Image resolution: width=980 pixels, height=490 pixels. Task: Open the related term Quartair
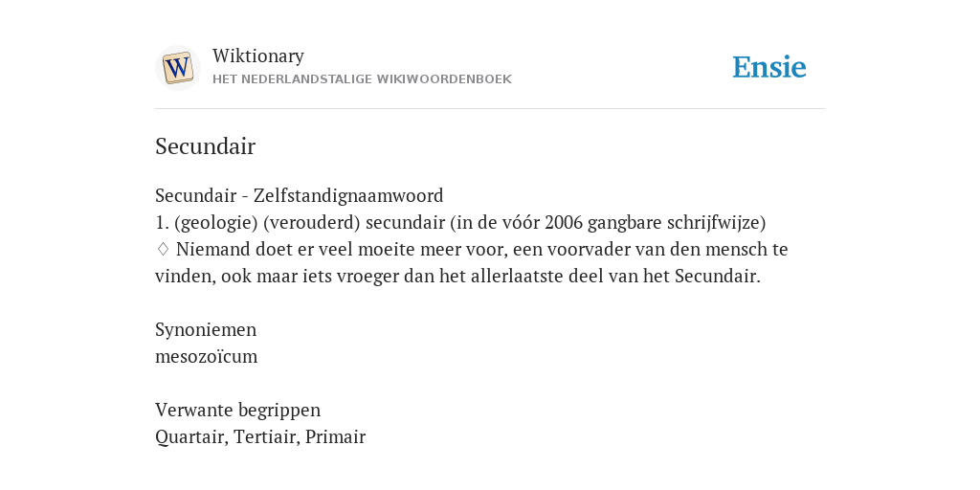click(x=190, y=437)
